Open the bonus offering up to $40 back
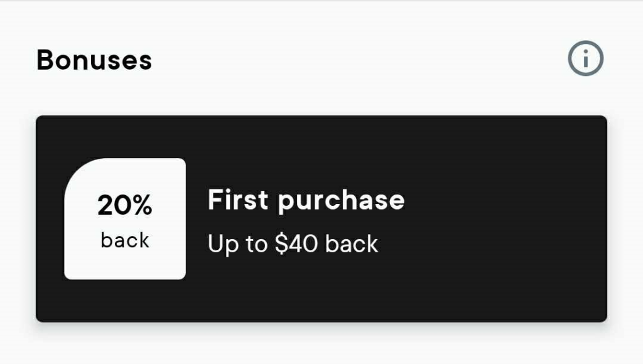 coord(321,219)
